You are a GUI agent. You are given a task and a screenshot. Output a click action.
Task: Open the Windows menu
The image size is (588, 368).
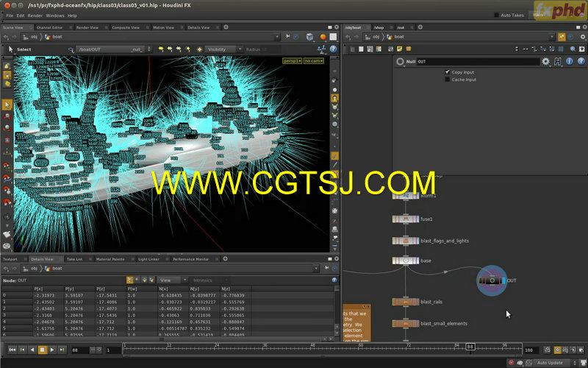(55, 15)
